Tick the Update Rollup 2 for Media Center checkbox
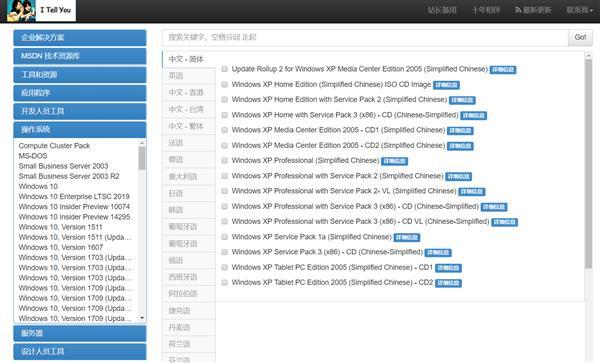Image resolution: width=600 pixels, height=363 pixels. [x=225, y=69]
